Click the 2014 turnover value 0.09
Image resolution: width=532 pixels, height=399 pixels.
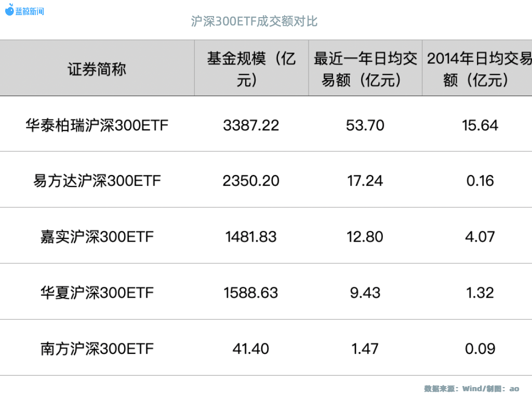click(x=480, y=348)
